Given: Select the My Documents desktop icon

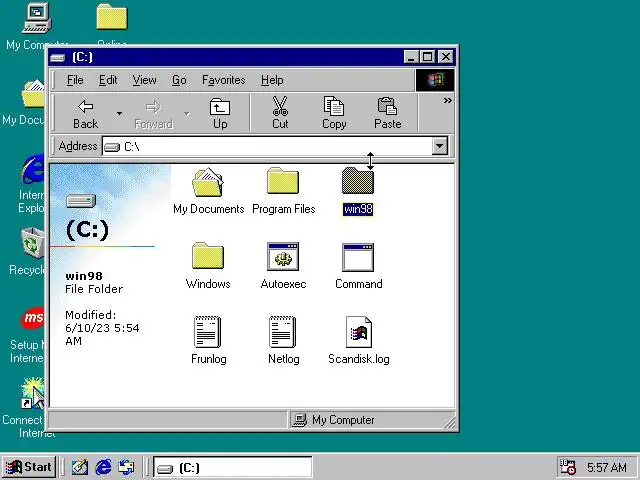Looking at the screenshot, I should pyautogui.click(x=24, y=102).
